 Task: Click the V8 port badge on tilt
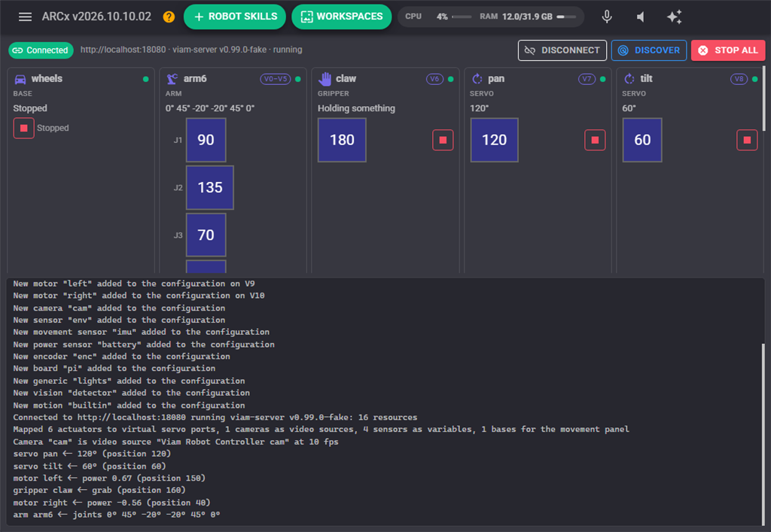click(739, 79)
